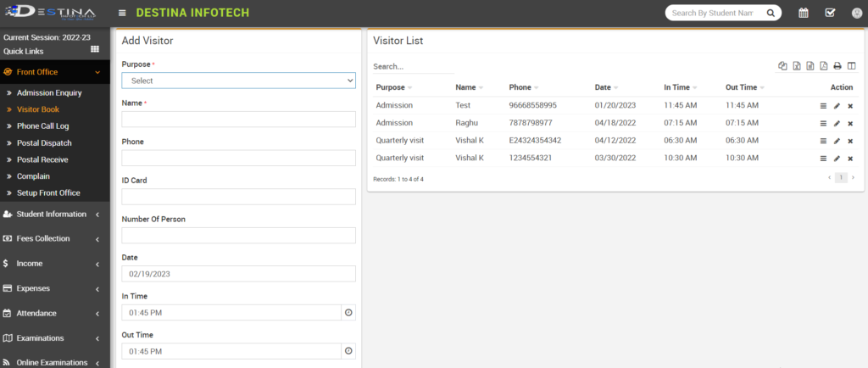Viewport: 868px width, 368px height.
Task: Print the visitor list
Action: pyautogui.click(x=837, y=66)
